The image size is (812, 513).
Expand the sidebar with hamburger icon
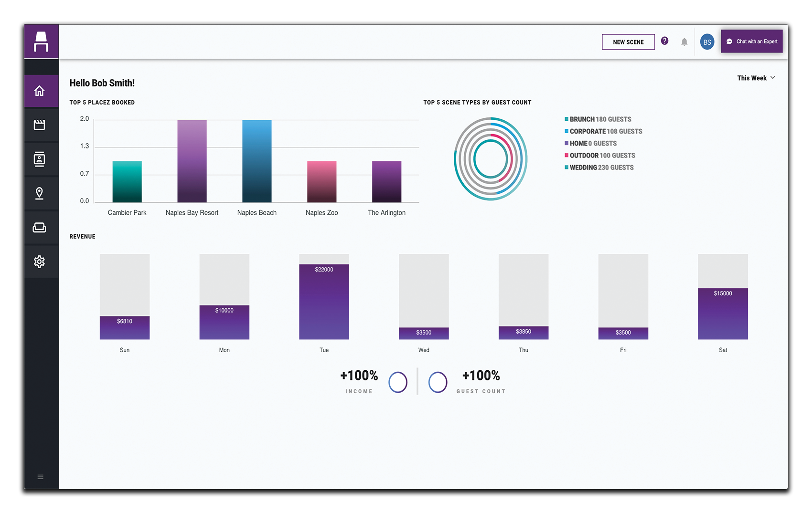pos(41,477)
